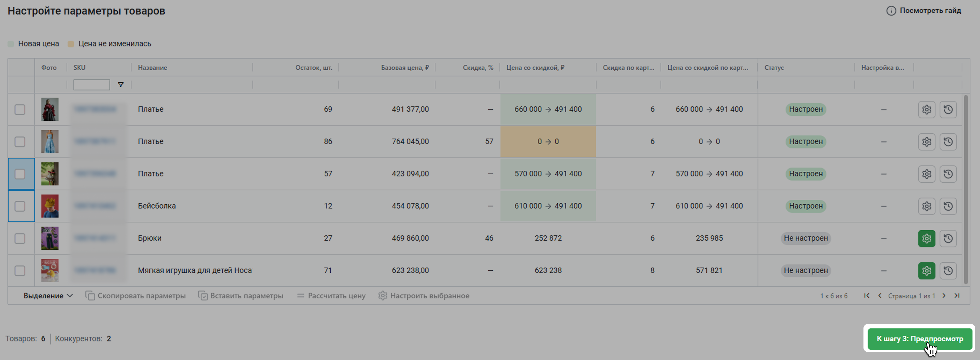
Task: Click green gear for Мягкая игрушка row
Action: (x=926, y=271)
